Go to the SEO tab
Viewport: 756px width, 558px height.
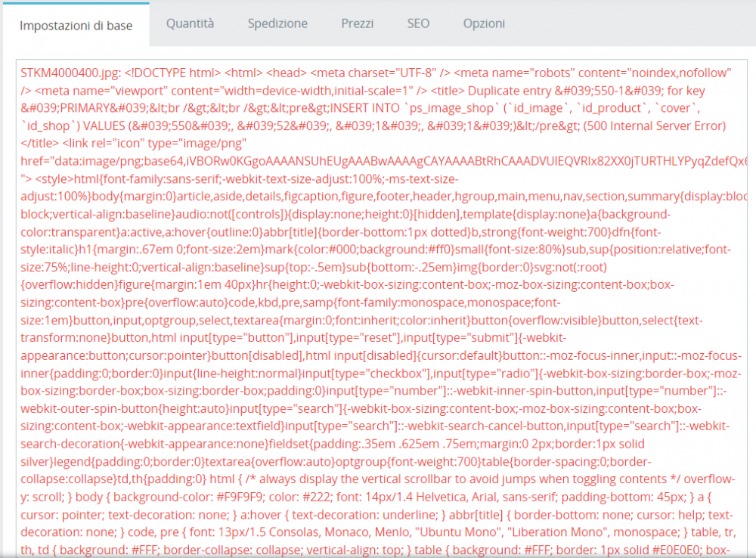(x=418, y=23)
